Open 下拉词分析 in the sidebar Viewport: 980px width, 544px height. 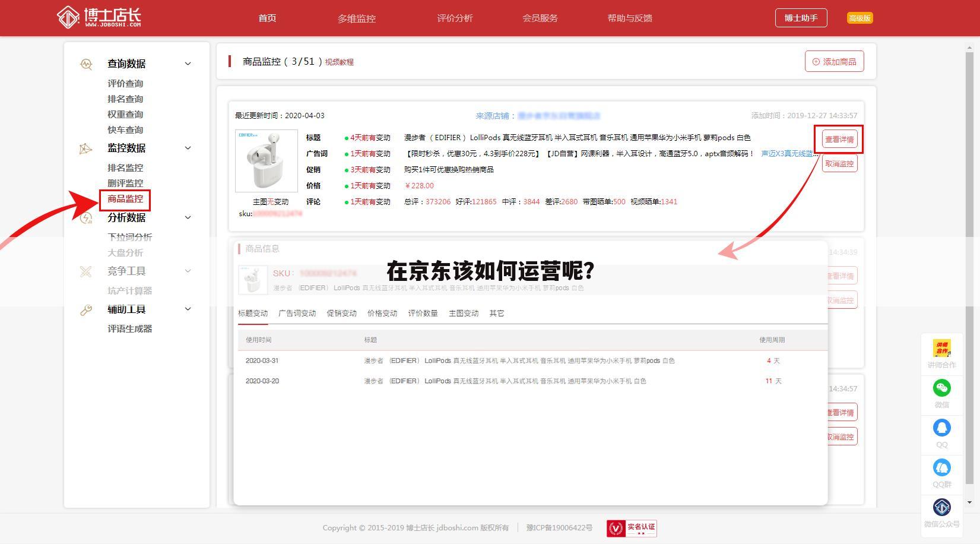(129, 237)
